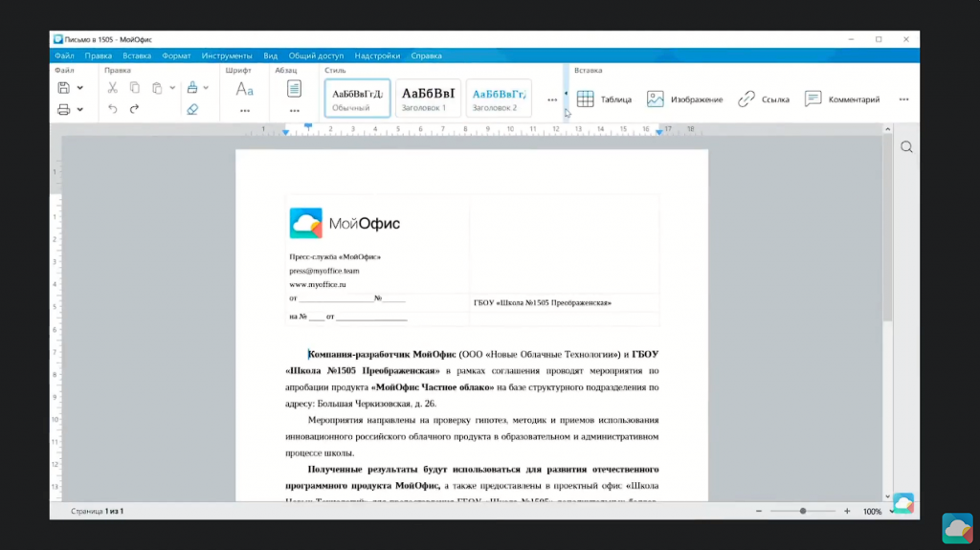Cut selection with the scissors icon

point(113,88)
